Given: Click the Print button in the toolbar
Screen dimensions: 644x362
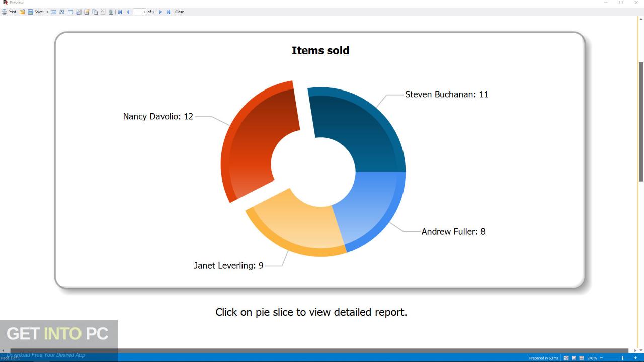Looking at the screenshot, I should click(x=9, y=12).
